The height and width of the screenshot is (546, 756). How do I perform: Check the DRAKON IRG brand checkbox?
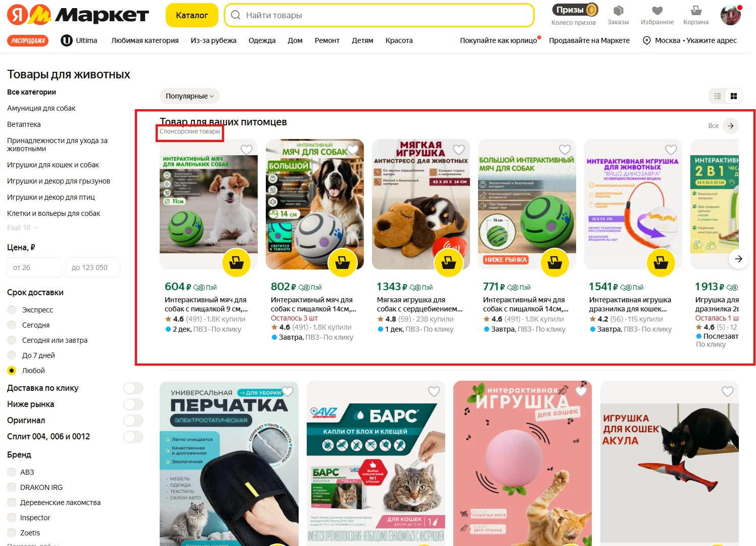pos(12,487)
